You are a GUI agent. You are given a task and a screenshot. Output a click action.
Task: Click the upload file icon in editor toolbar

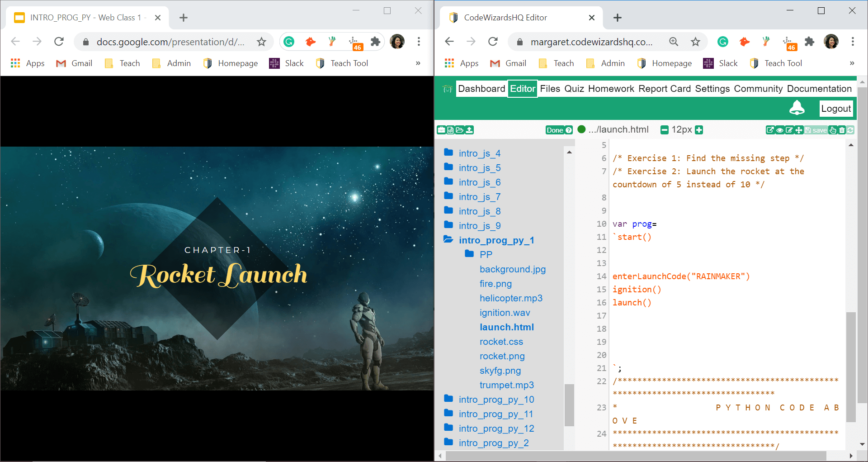(x=470, y=130)
